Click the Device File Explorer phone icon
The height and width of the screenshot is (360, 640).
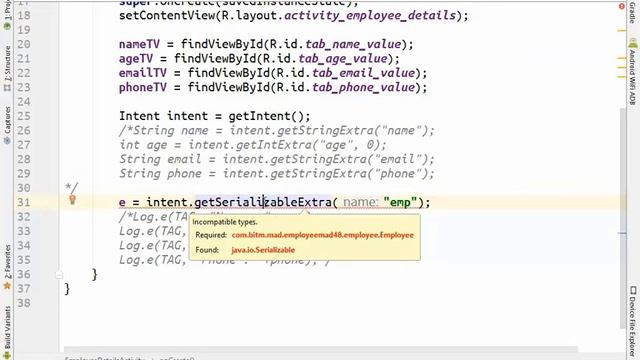click(x=633, y=290)
